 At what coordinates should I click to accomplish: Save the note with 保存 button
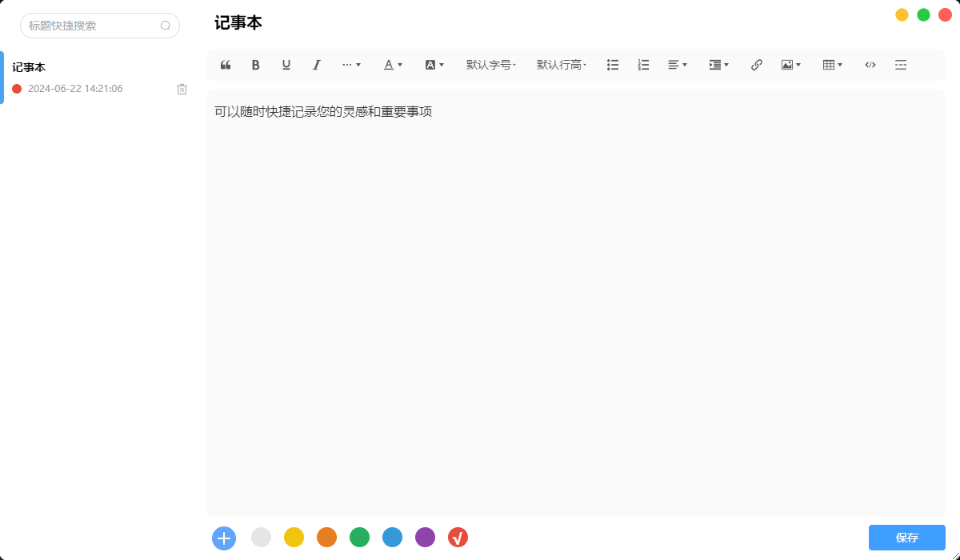907,538
